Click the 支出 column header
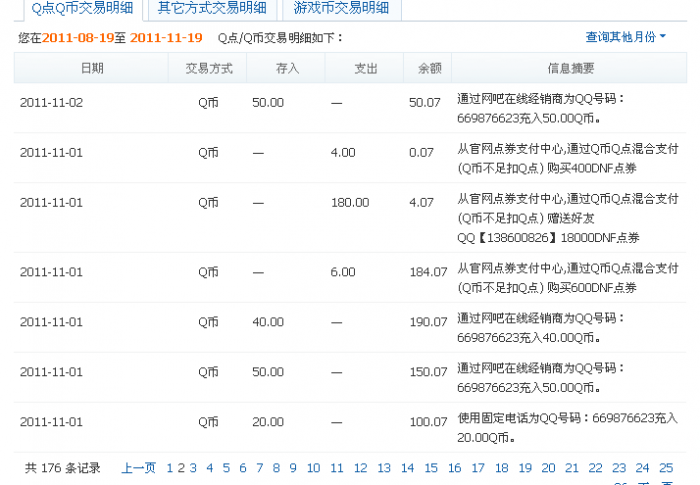Viewport: 700px width, 485px height. point(366,68)
